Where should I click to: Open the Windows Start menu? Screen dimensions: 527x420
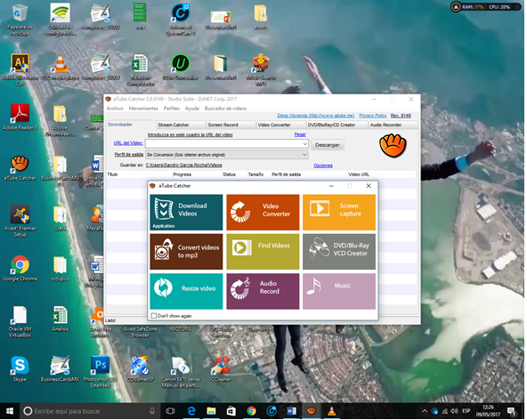click(x=10, y=412)
